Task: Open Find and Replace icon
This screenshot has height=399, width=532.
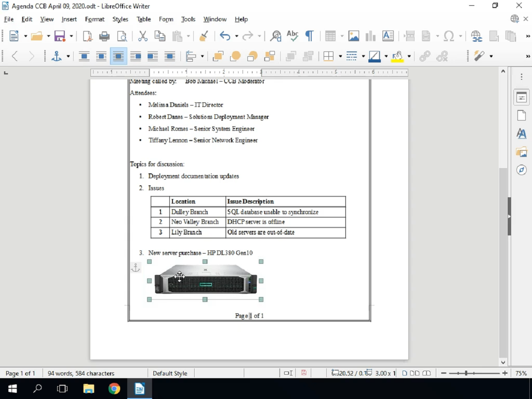Action: pos(276,36)
